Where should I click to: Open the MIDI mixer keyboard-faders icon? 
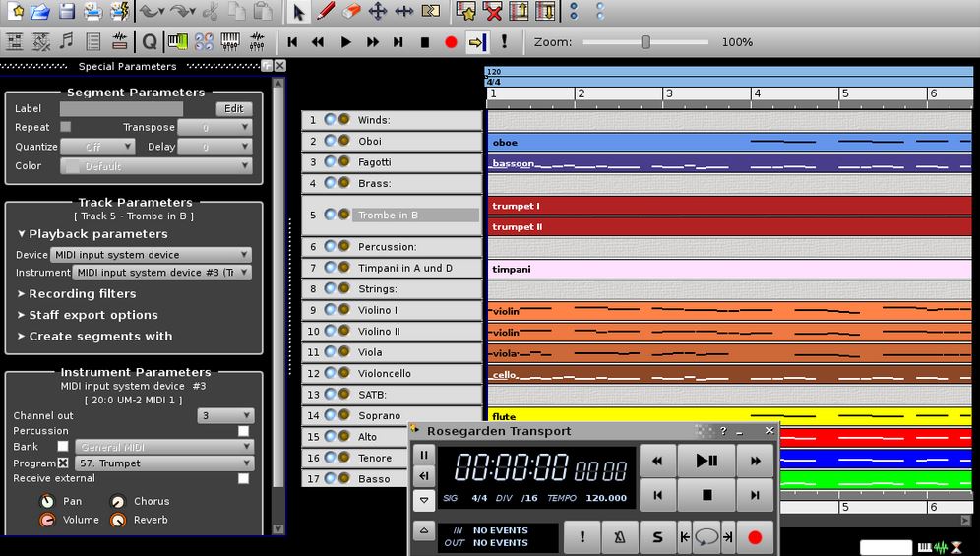tap(230, 42)
